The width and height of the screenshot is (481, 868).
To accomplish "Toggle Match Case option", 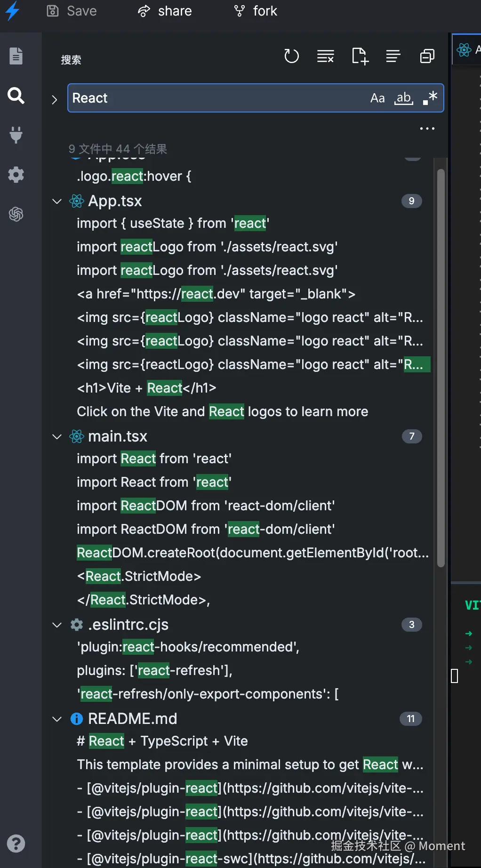I will (377, 98).
